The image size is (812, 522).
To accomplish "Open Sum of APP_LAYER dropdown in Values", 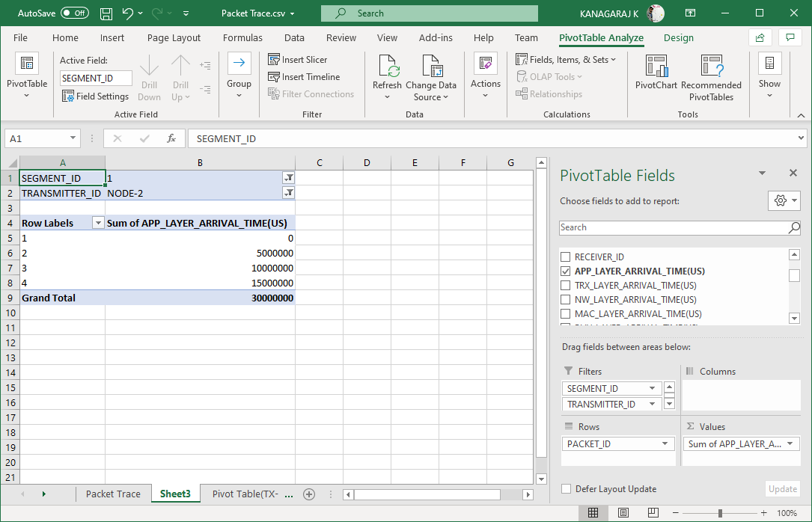I will click(x=790, y=444).
